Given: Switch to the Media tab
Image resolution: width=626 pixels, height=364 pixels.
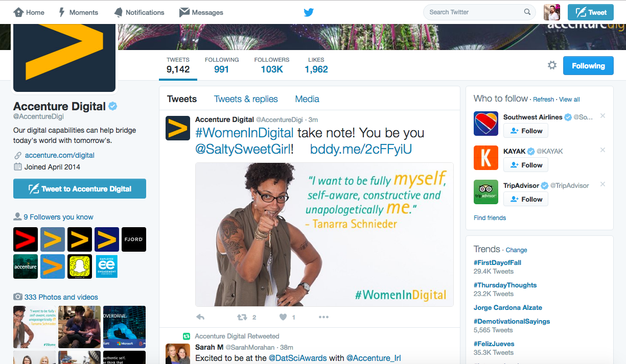Looking at the screenshot, I should point(307,99).
